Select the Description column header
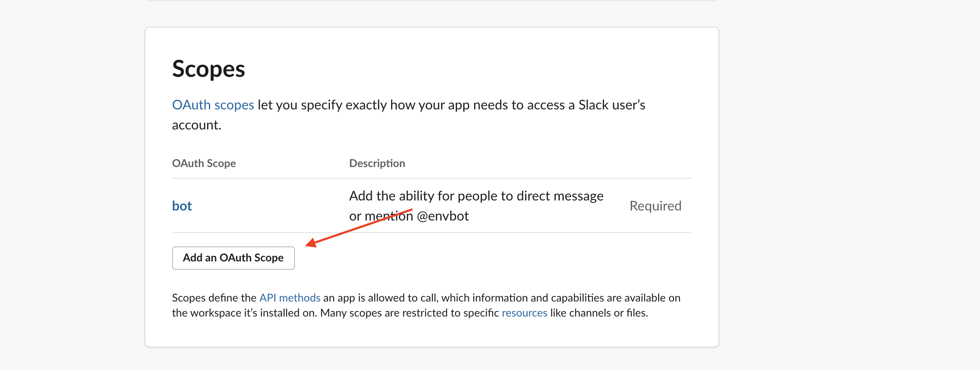Viewport: 980px width, 370px height. click(377, 163)
